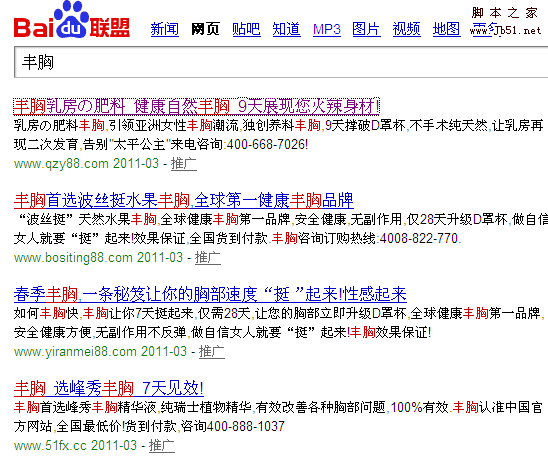Open result 丰胸 选峰秀丰胸 7天见效!
Viewport: 548px width, 463px height.
(109, 388)
